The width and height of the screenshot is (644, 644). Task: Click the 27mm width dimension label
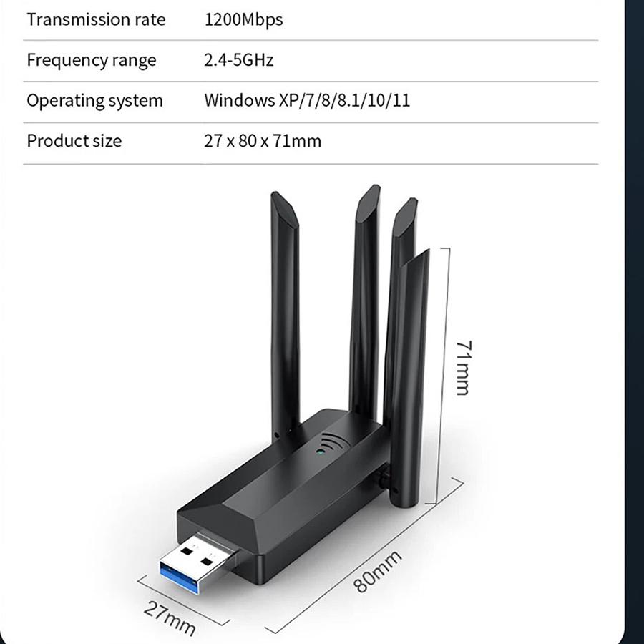pyautogui.click(x=170, y=618)
